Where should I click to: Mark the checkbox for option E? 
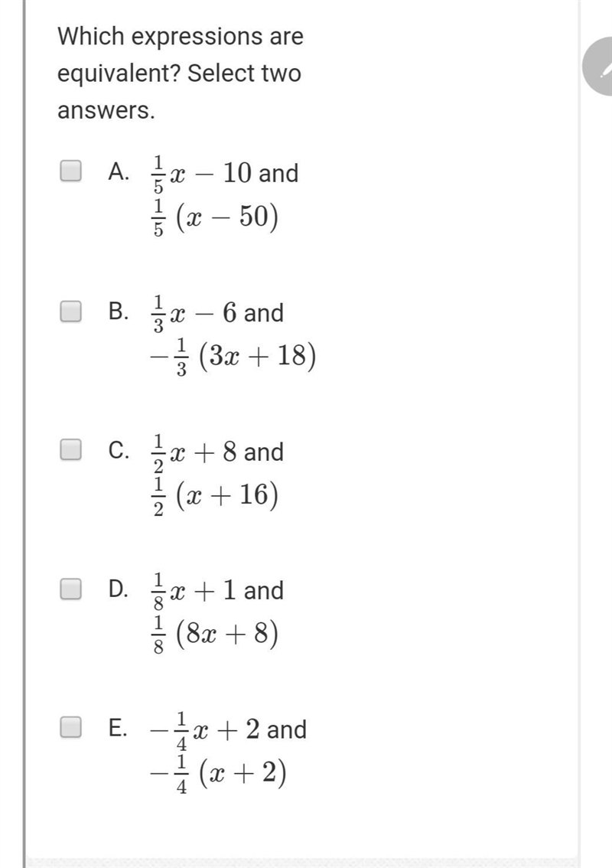(x=71, y=727)
